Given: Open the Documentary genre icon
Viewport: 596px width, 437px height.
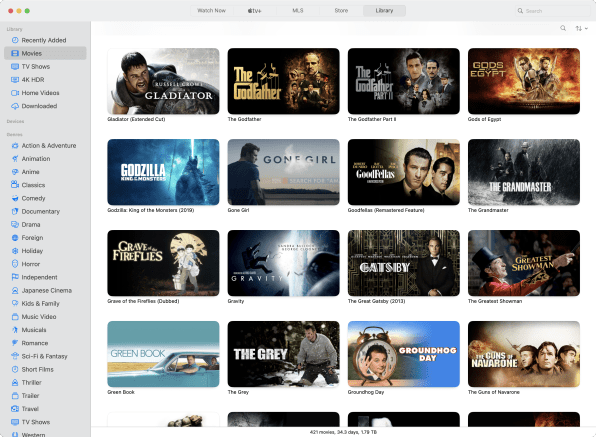Looking at the screenshot, I should 15,211.
